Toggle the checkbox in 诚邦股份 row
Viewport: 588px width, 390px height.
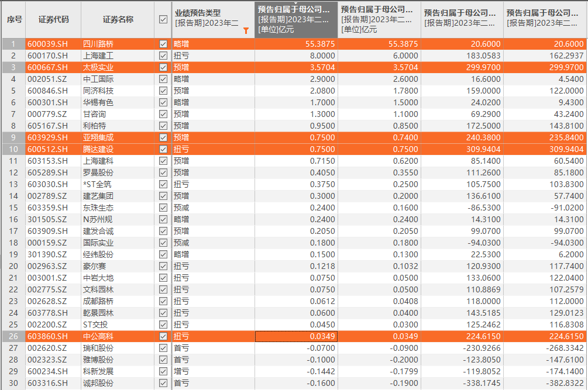click(163, 383)
